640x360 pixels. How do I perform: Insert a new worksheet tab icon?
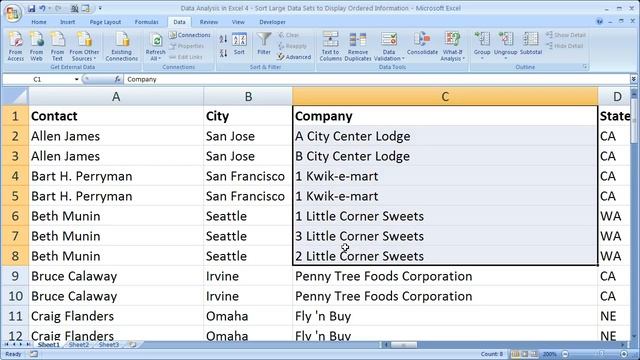click(x=133, y=345)
